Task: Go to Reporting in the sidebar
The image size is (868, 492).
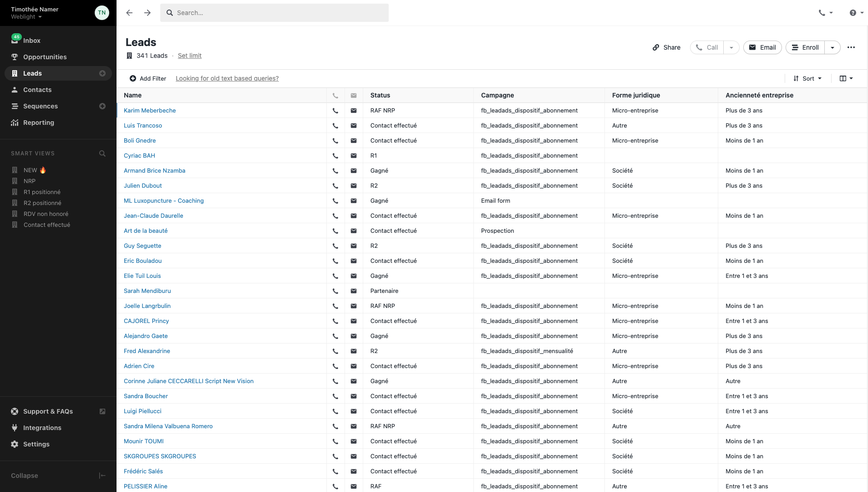Action: 38,123
